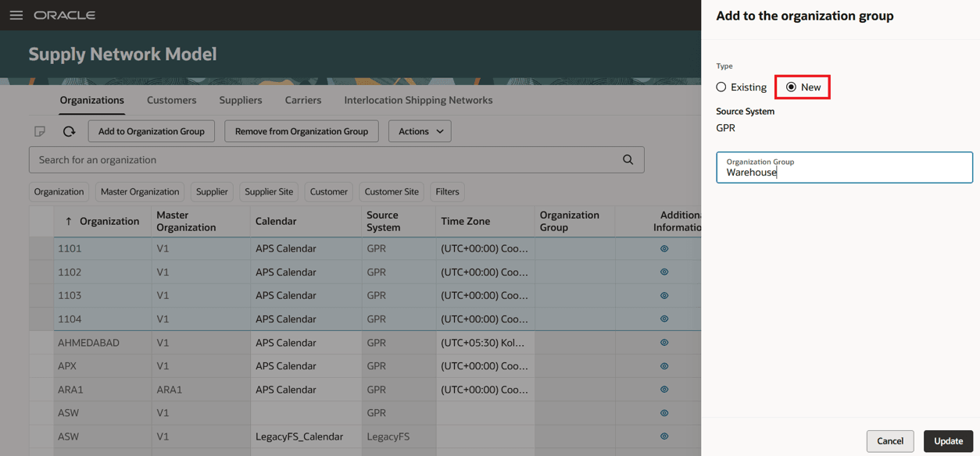Select the New radio button

[x=791, y=87]
